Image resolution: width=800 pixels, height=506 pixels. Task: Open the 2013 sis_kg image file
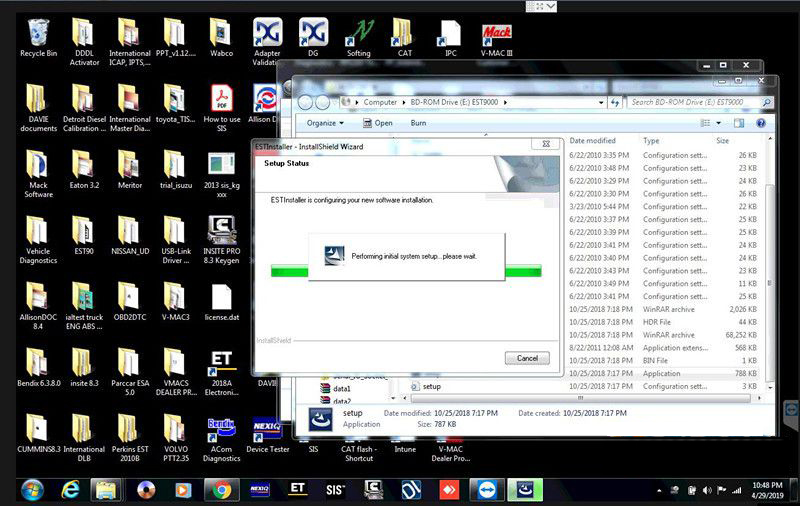221,174
